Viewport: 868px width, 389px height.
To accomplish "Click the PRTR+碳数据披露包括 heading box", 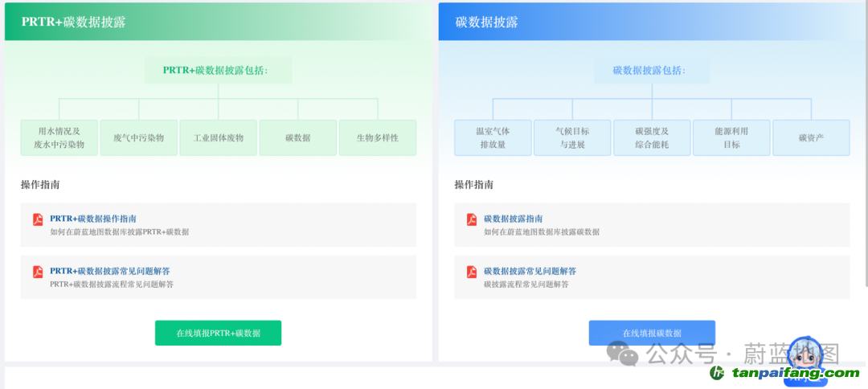I will point(218,70).
